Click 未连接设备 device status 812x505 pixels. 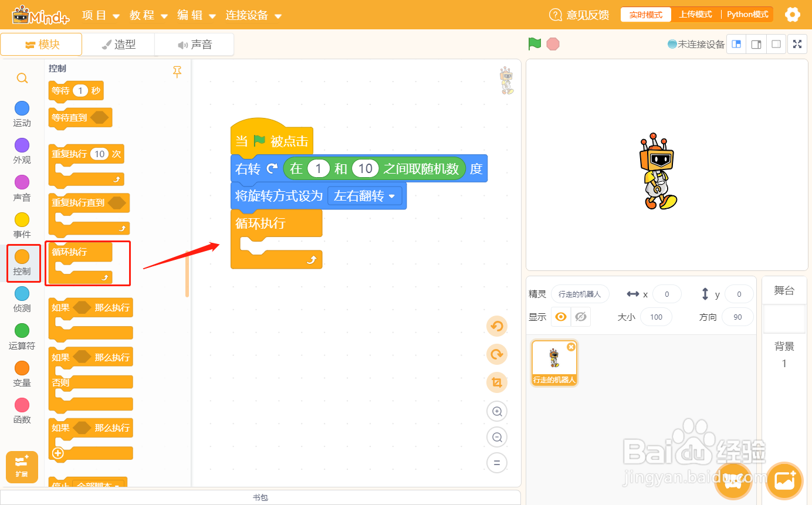click(696, 44)
